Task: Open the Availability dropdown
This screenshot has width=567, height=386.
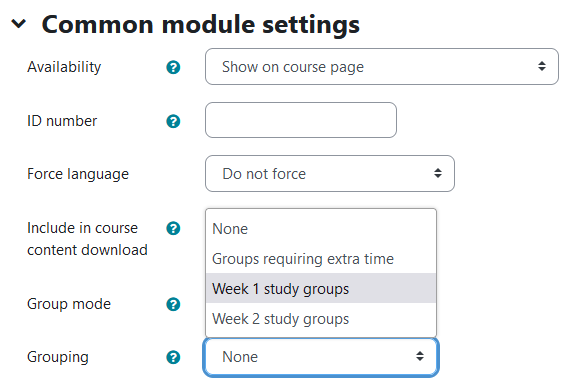Action: click(382, 67)
